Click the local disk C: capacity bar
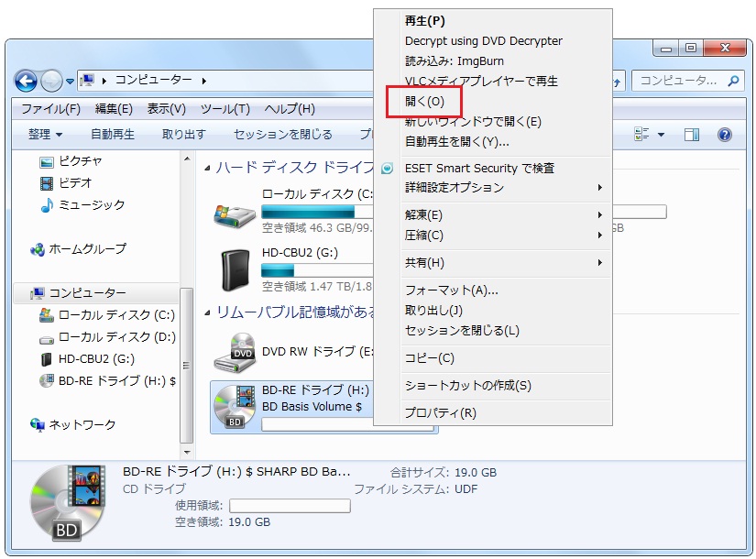The height and width of the screenshot is (559, 756). point(317,212)
